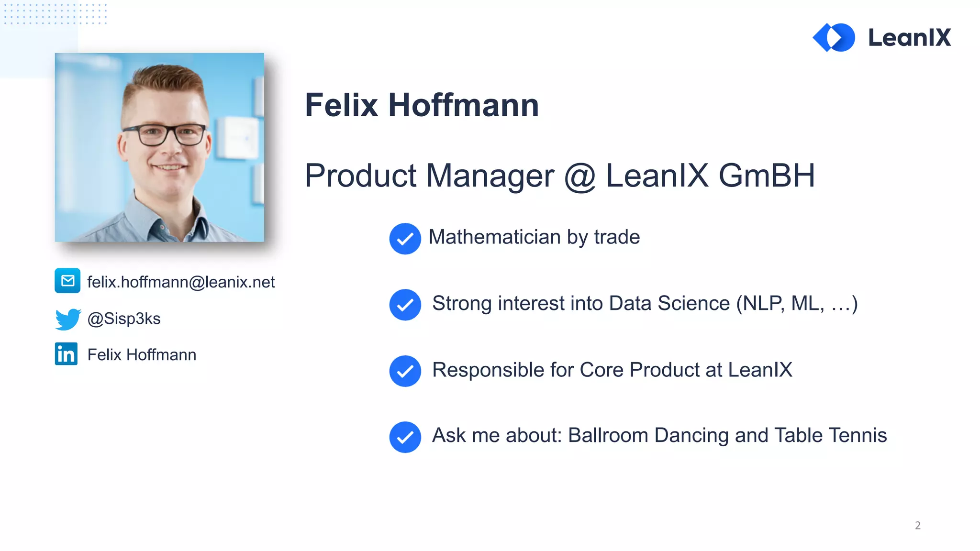
Task: Select the Ask me about Ballroom Dancing text
Action: (x=659, y=435)
